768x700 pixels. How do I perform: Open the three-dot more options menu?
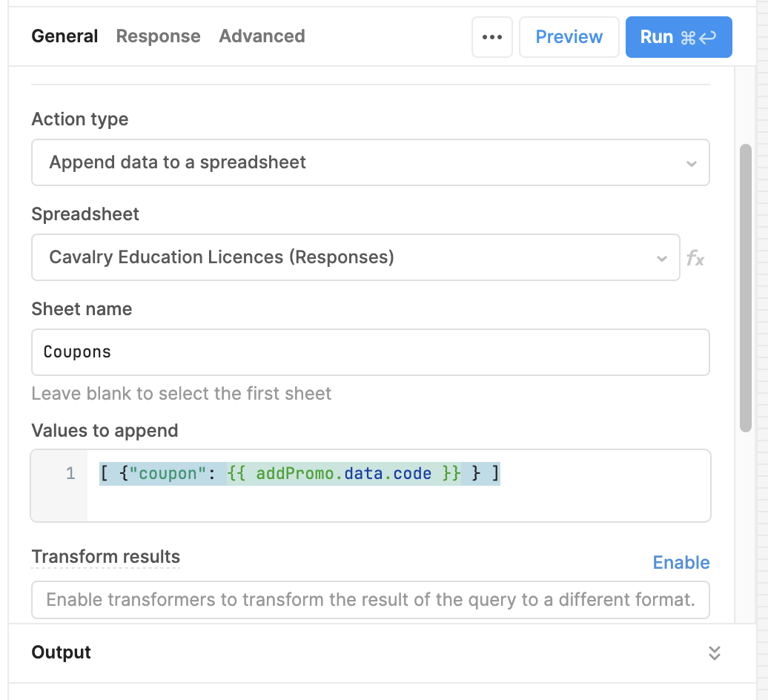click(492, 37)
